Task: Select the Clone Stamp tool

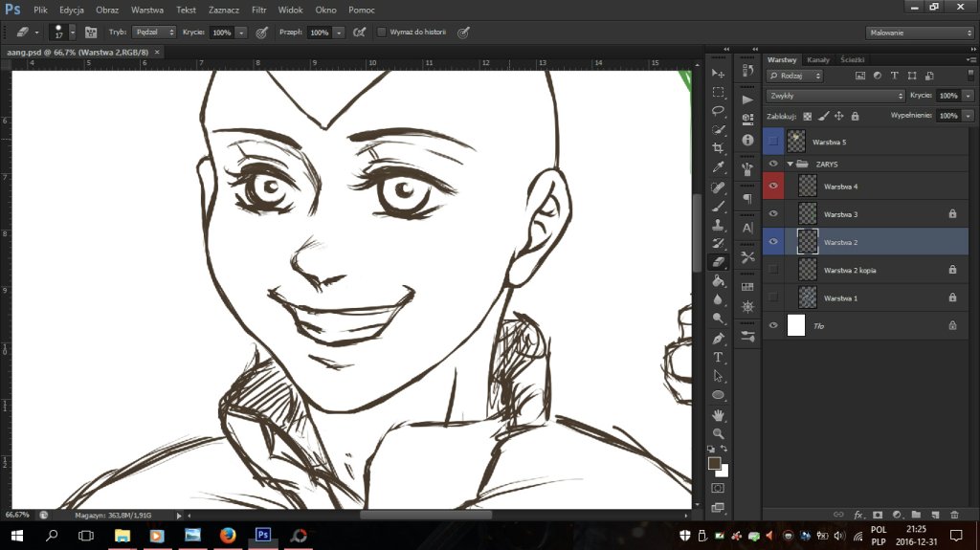Action: click(718, 225)
